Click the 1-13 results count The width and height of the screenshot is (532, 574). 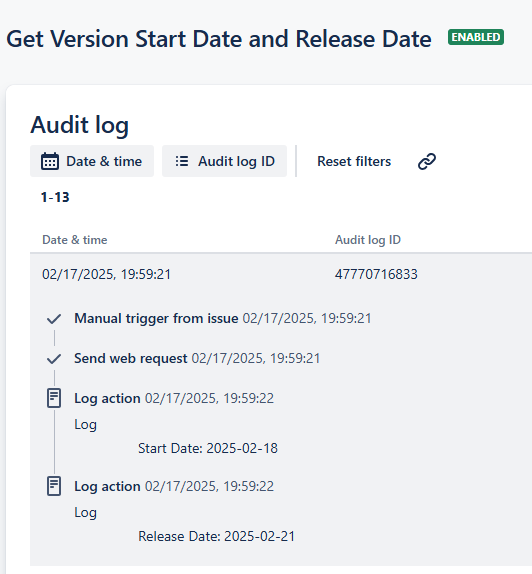point(55,197)
